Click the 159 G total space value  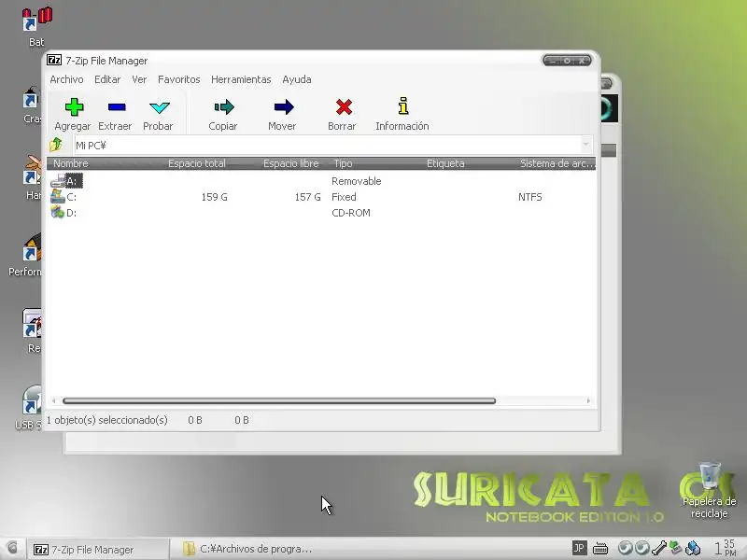coord(214,197)
